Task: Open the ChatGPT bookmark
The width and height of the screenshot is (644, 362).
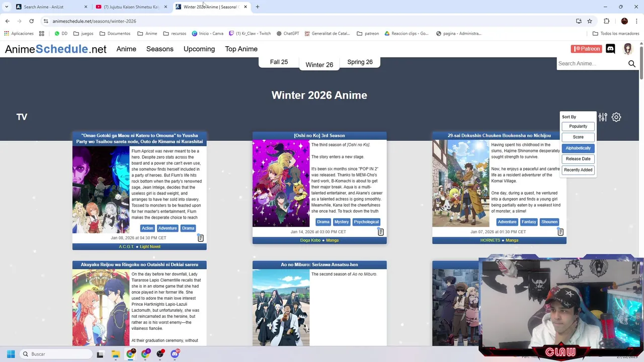Action: coord(287,34)
